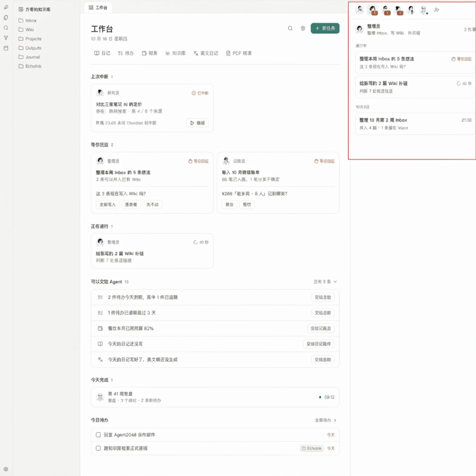Click the 记账员 avatar in 等你回应 card
The height and width of the screenshot is (476, 476).
click(226, 161)
